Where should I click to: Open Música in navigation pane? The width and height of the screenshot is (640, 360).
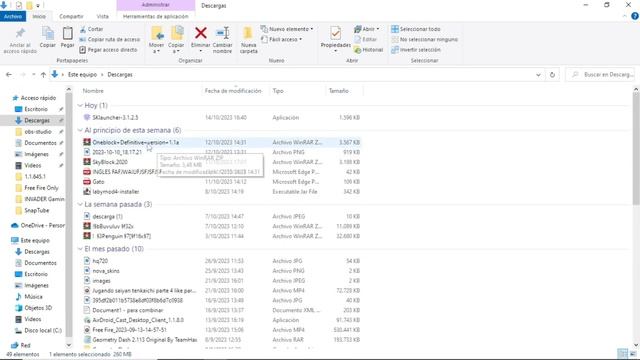[29, 297]
